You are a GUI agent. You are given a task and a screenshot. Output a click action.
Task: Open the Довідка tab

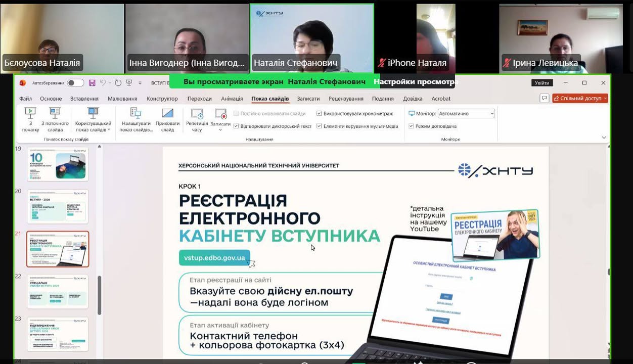point(413,99)
